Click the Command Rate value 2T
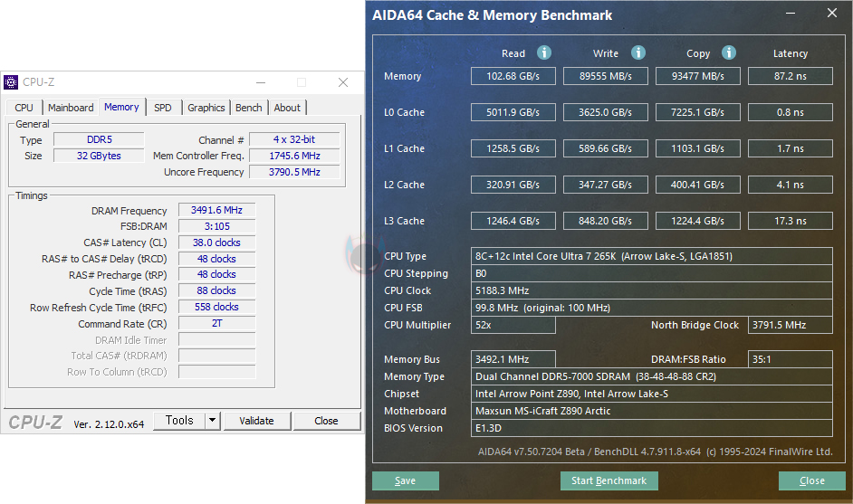 coord(216,324)
